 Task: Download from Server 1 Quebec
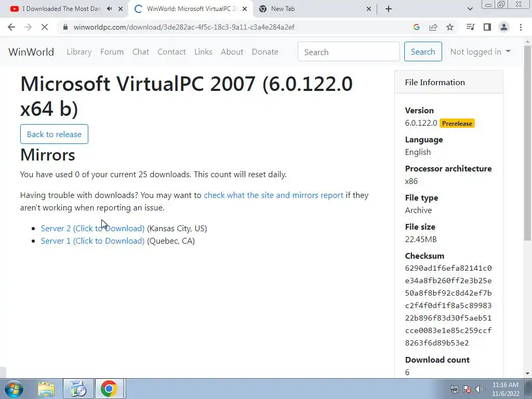[x=92, y=241]
